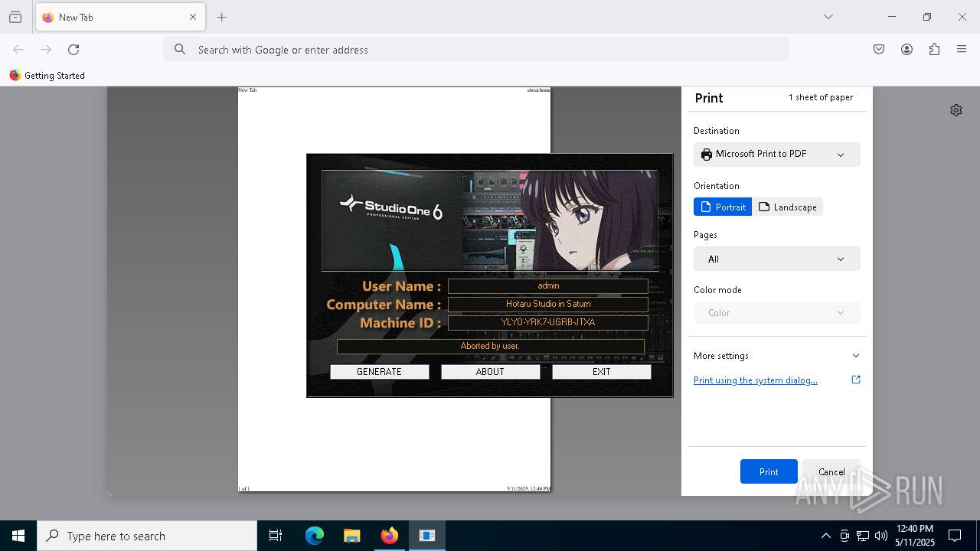Click the address bar search field
The height and width of the screenshot is (551, 980).
click(476, 50)
